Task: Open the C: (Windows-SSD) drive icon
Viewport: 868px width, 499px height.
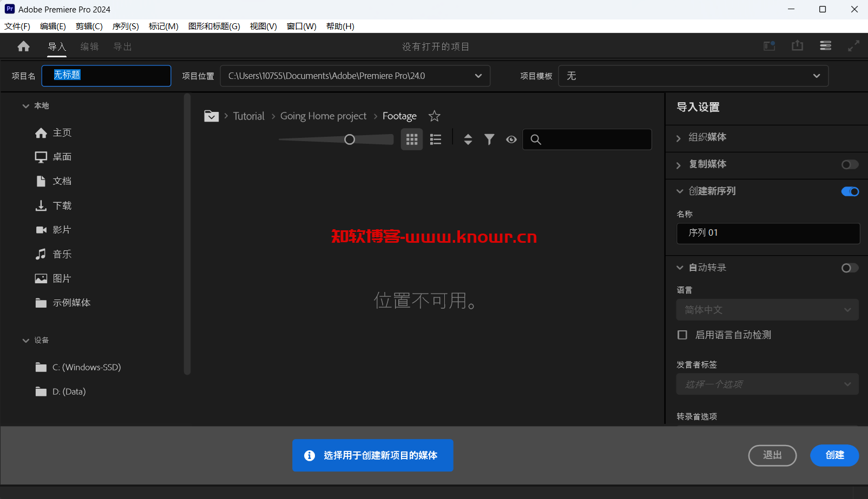Action: (x=41, y=368)
